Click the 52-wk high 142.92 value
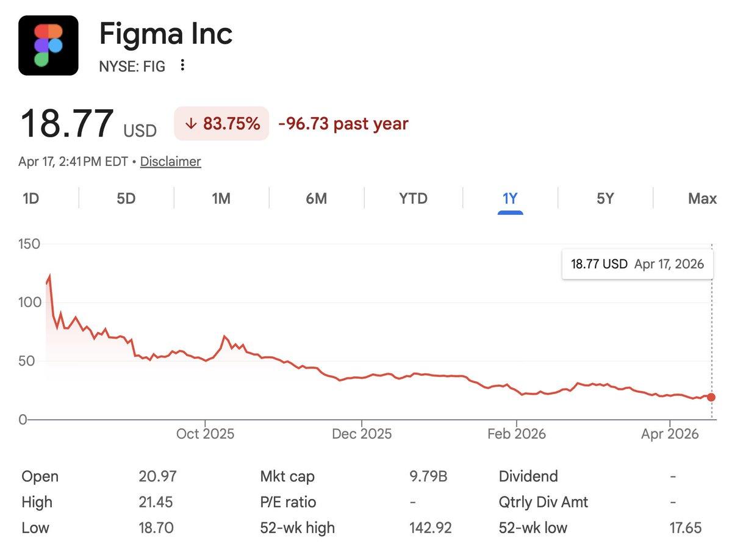The height and width of the screenshot is (560, 732). point(431,528)
